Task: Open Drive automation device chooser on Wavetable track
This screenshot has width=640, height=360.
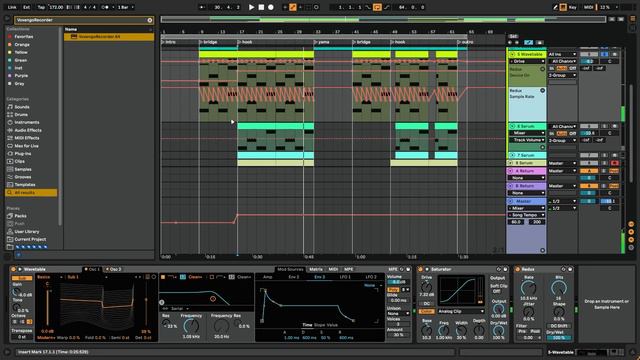Action: tap(527, 61)
